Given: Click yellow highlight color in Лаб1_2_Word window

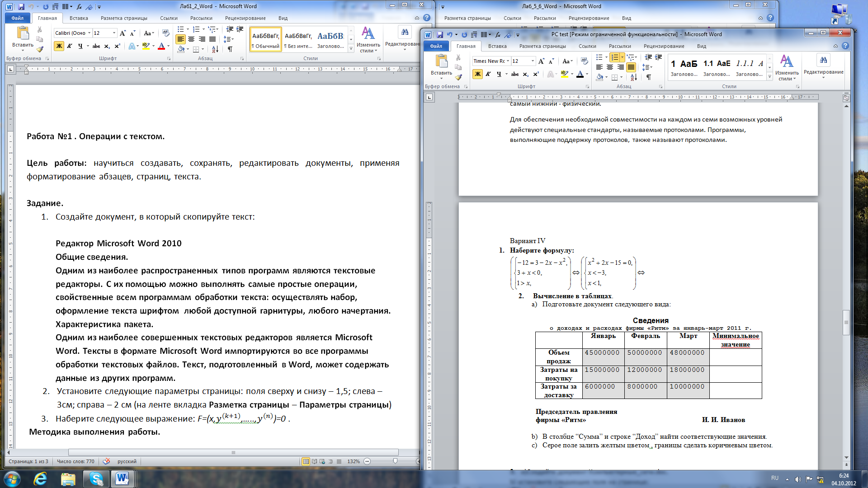Looking at the screenshot, I should point(146,46).
